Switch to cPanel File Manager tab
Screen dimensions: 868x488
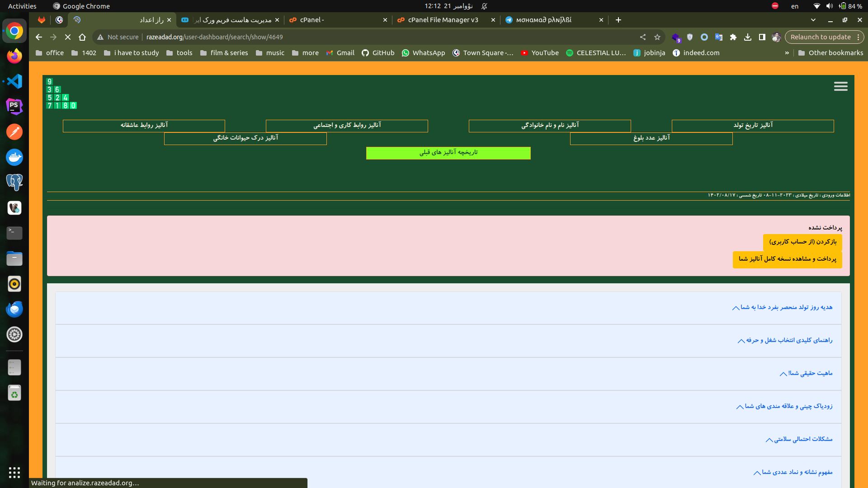pyautogui.click(x=439, y=20)
